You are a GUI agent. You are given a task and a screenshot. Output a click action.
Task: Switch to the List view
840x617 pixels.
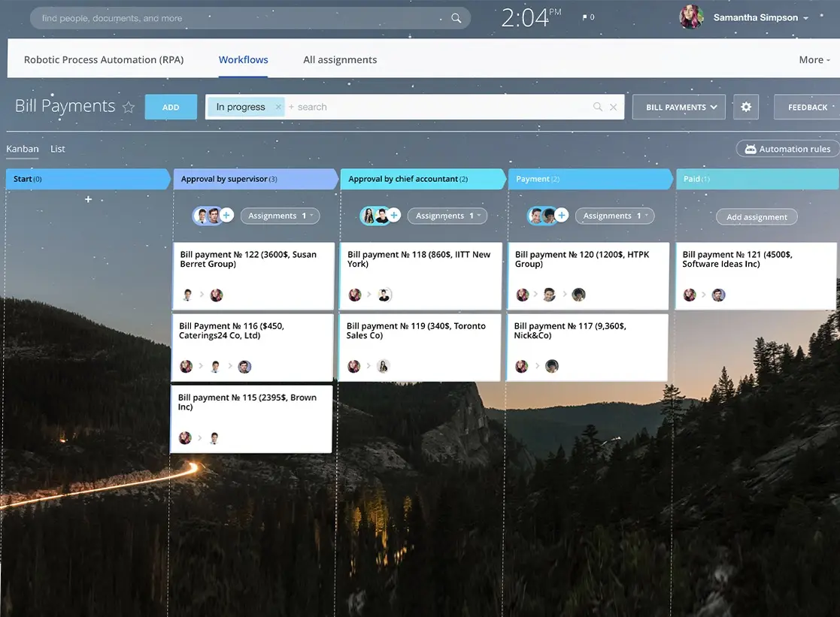click(58, 149)
